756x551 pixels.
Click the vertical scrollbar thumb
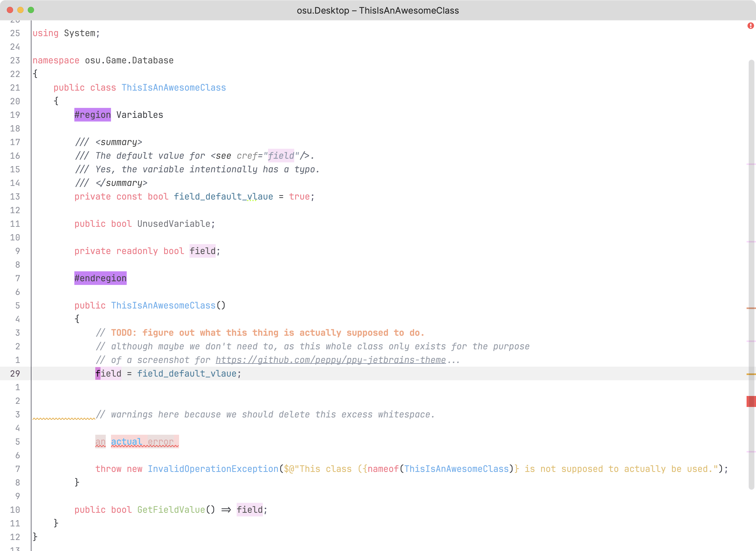pos(751,273)
